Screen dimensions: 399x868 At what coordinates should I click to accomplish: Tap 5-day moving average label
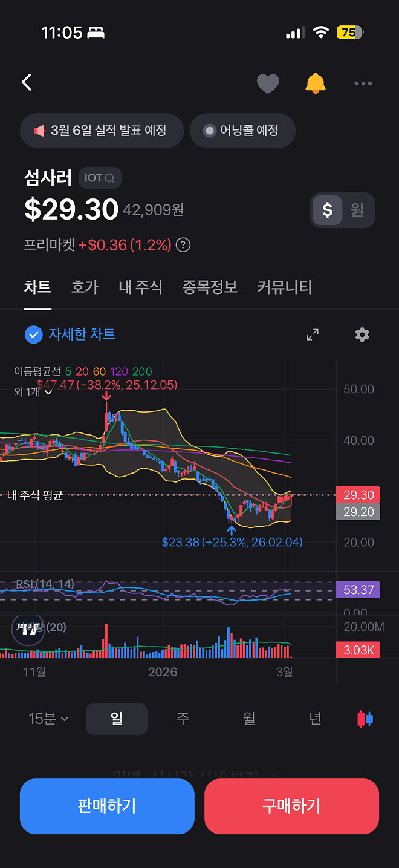(68, 372)
